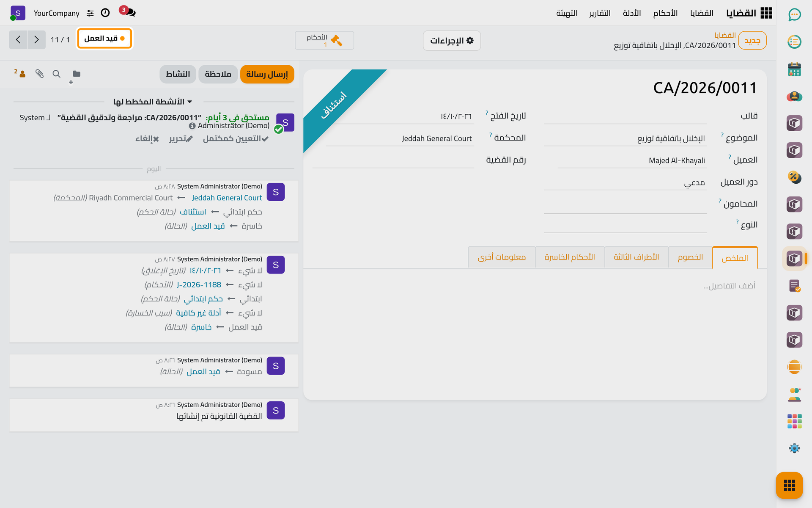
Task: Open the employees app icon in sidebar
Action: (794, 394)
